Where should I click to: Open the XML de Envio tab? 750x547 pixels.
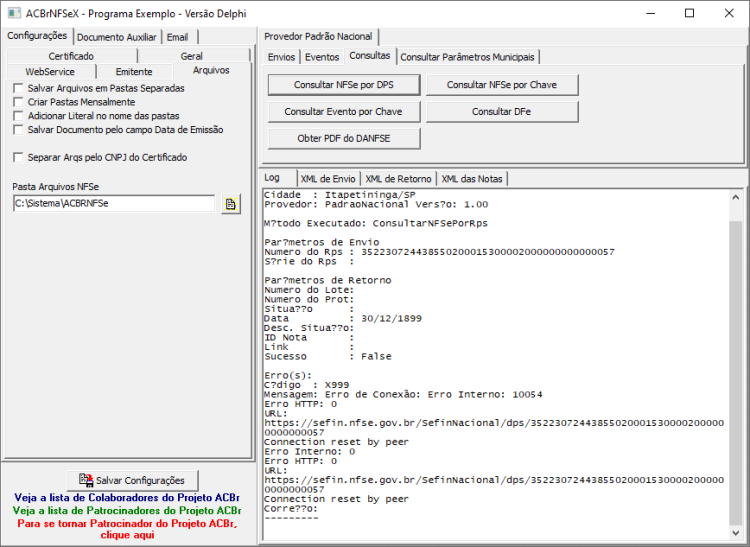click(x=328, y=179)
